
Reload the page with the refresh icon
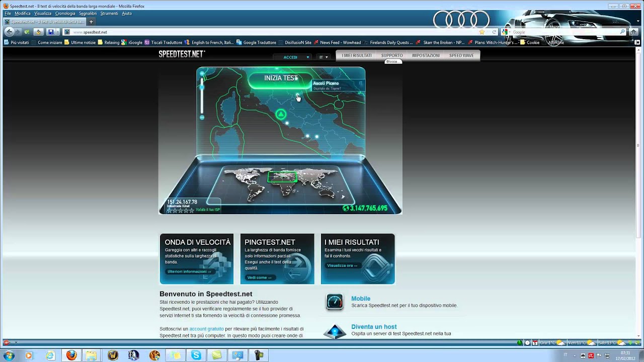pyautogui.click(x=494, y=32)
